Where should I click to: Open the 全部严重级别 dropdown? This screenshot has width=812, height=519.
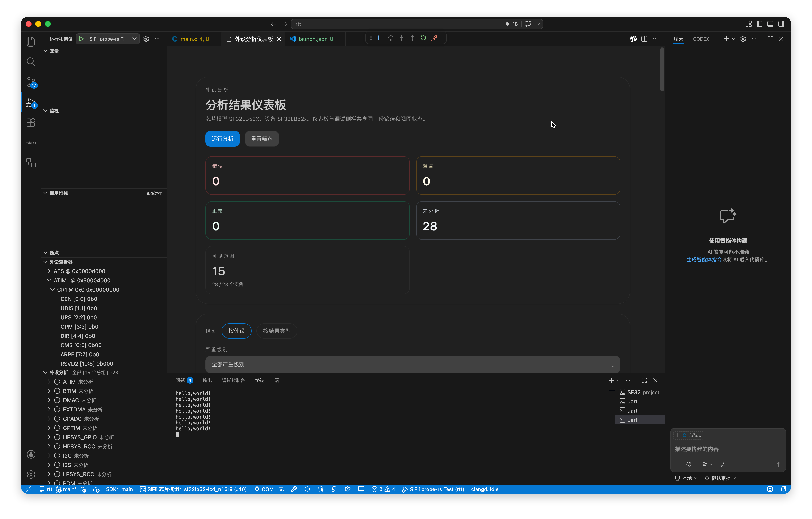coord(413,364)
